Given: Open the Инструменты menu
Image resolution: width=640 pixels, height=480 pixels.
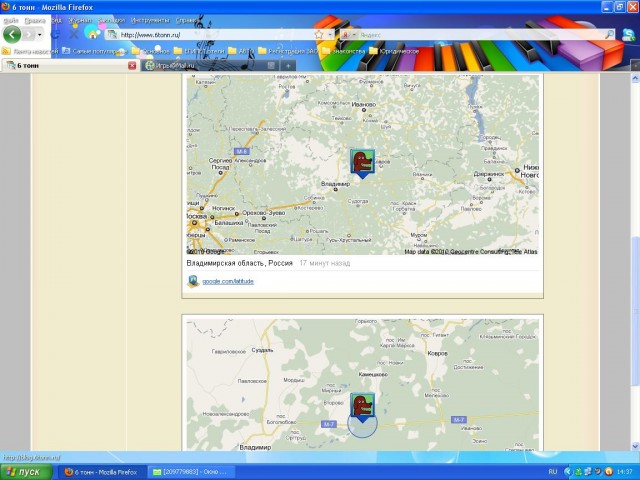Looking at the screenshot, I should 150,20.
